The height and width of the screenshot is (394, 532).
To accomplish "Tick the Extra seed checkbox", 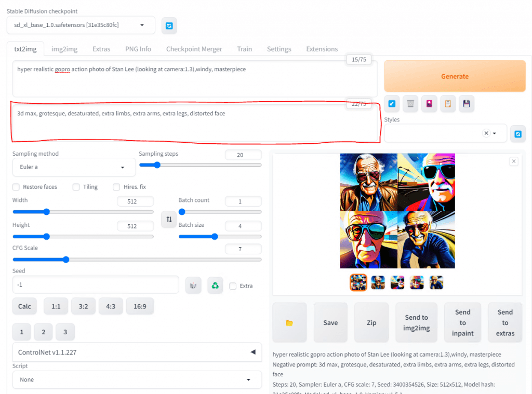I will [x=233, y=286].
